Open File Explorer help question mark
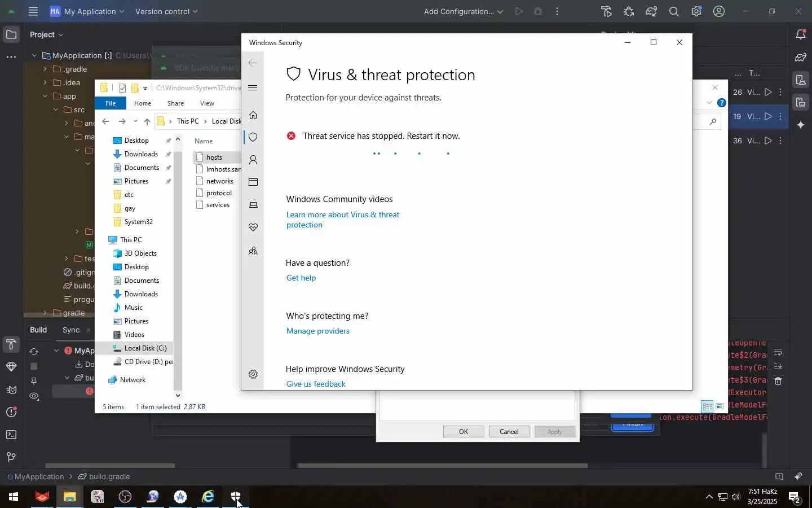Viewport: 812px width, 508px height. [x=721, y=103]
